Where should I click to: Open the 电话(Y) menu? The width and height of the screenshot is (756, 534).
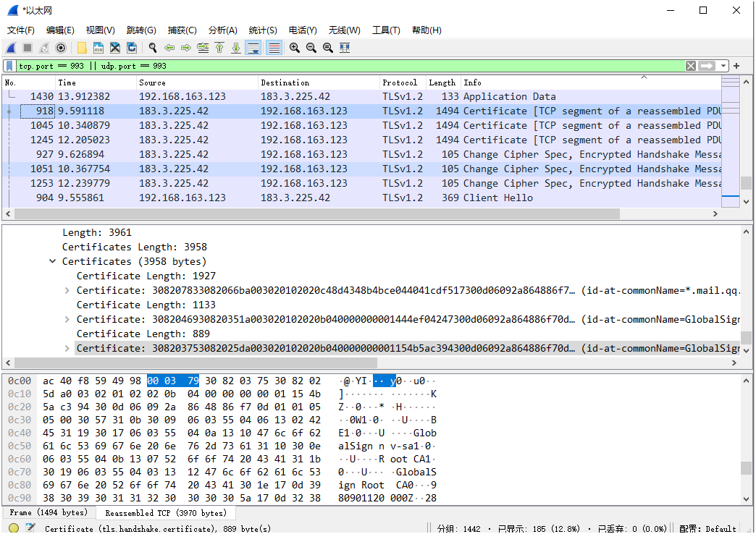pyautogui.click(x=303, y=30)
